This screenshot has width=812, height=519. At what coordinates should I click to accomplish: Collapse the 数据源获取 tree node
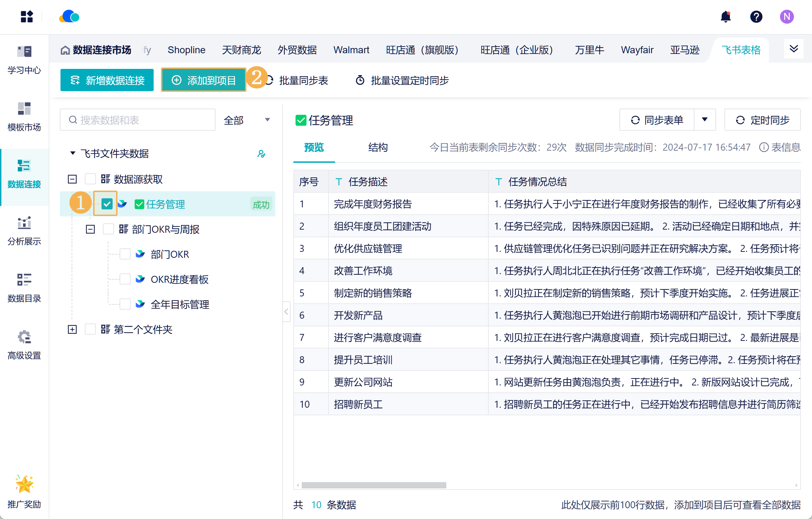(x=72, y=179)
